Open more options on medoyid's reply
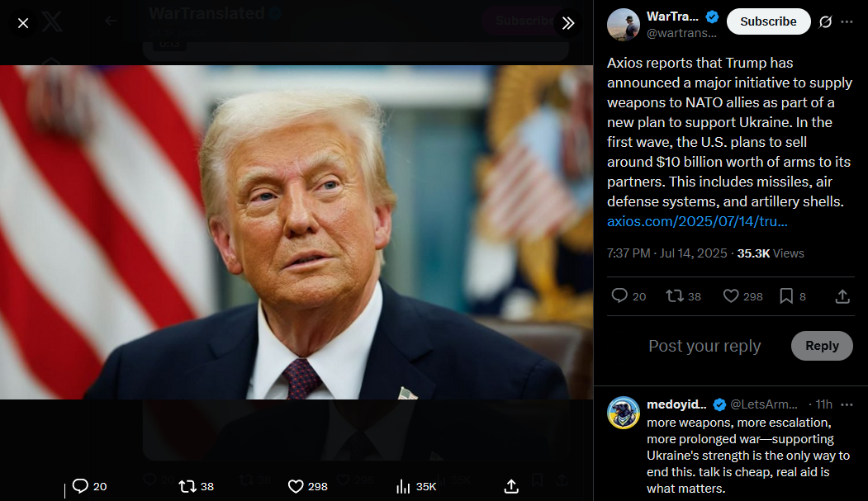868x501 pixels. pyautogui.click(x=847, y=404)
